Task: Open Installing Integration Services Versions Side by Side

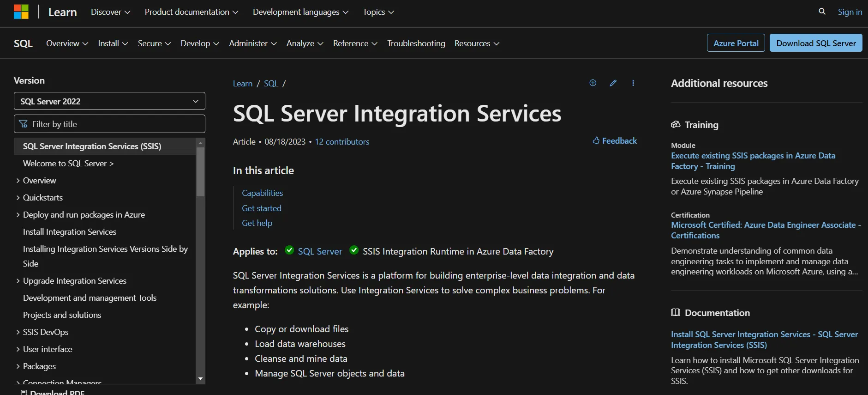Action: coord(105,256)
